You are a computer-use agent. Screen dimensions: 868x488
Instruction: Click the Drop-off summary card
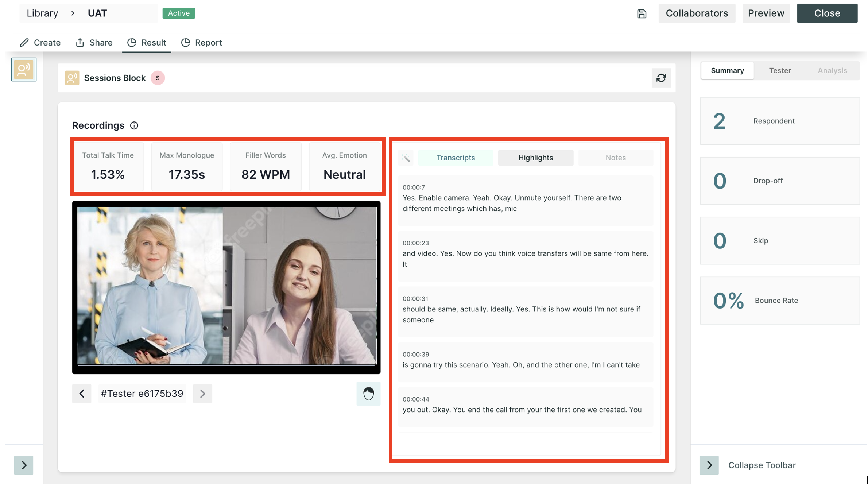pos(780,181)
